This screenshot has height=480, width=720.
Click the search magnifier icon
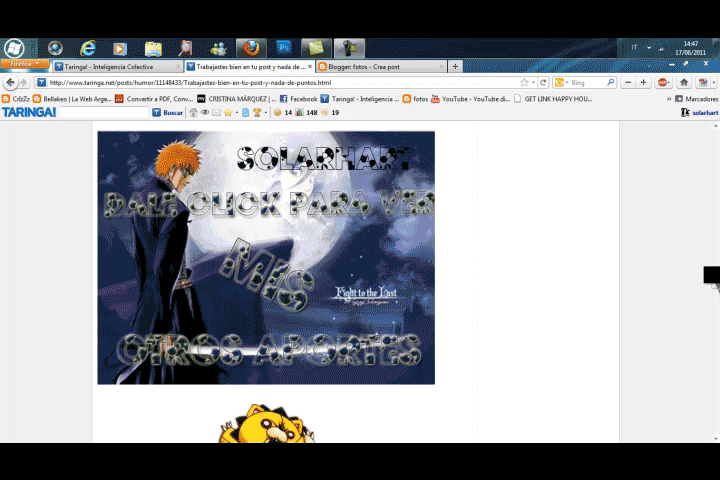(x=610, y=82)
